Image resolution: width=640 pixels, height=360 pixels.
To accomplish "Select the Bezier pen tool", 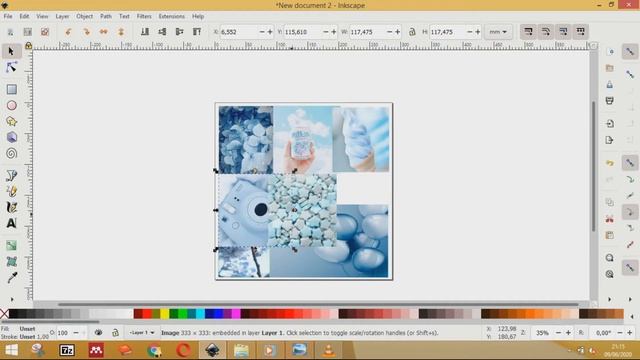I will click(x=11, y=175).
